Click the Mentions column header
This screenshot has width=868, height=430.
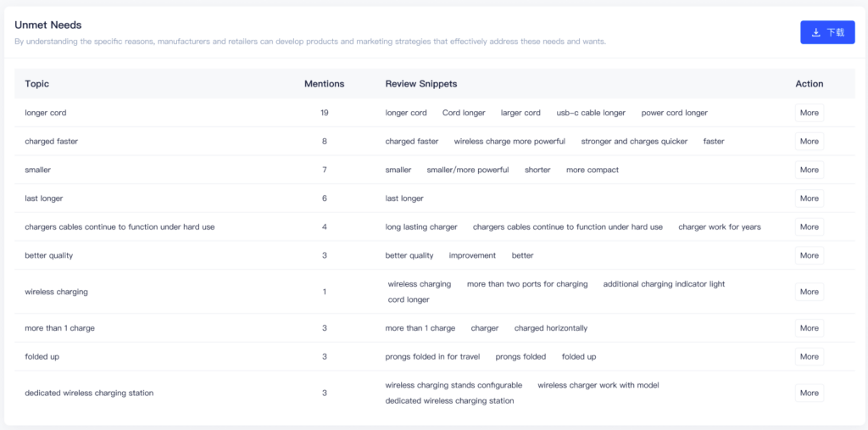click(x=325, y=84)
